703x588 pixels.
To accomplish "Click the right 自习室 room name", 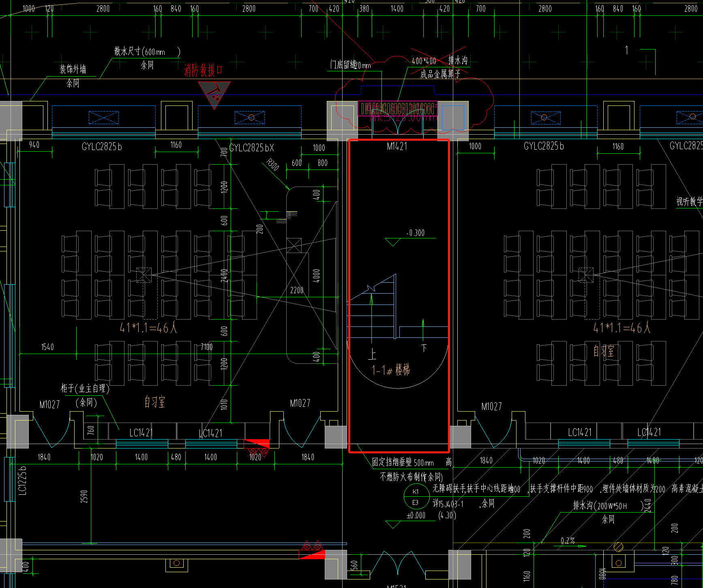I will (x=604, y=351).
